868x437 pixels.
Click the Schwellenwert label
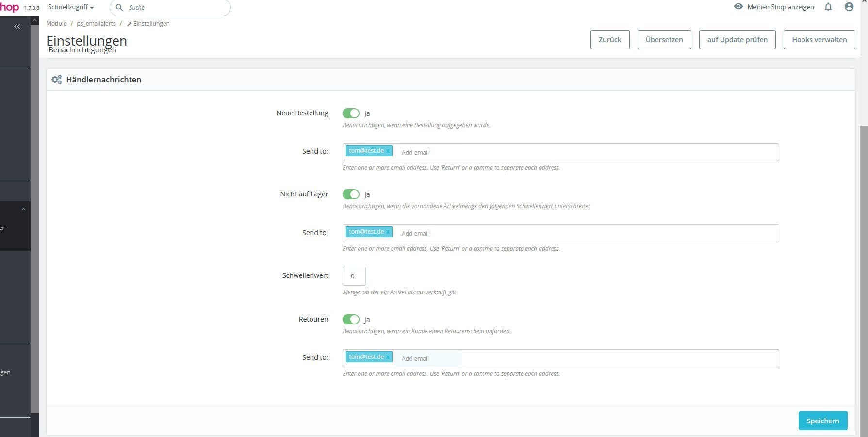pos(305,275)
